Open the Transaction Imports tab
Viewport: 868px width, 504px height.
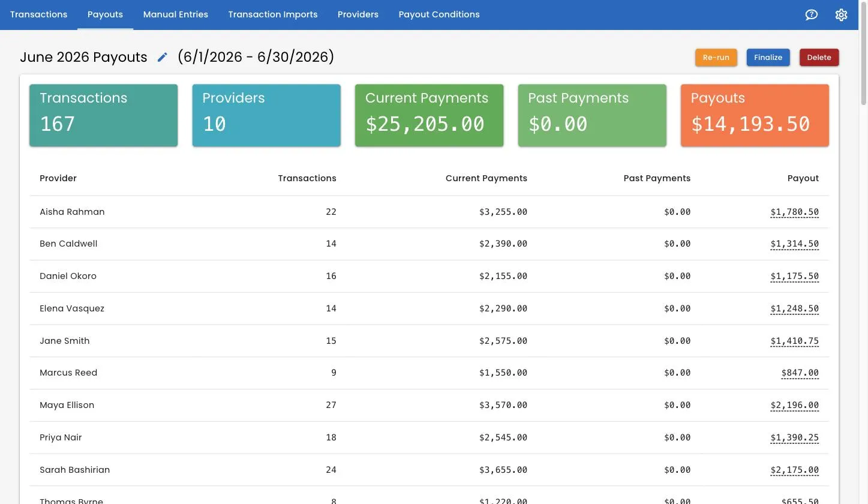(x=273, y=14)
